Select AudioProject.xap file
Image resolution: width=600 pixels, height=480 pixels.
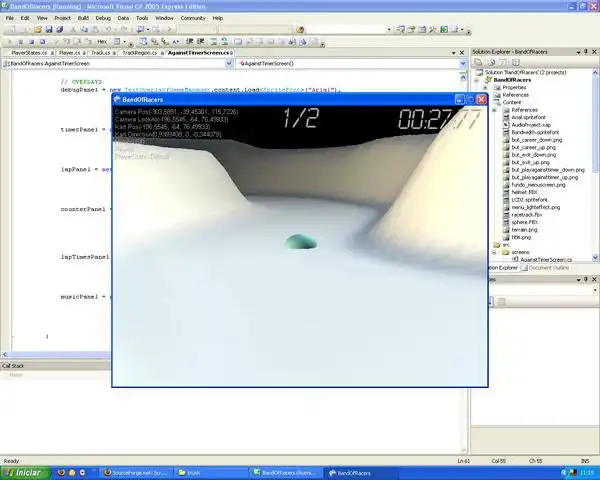(x=531, y=125)
